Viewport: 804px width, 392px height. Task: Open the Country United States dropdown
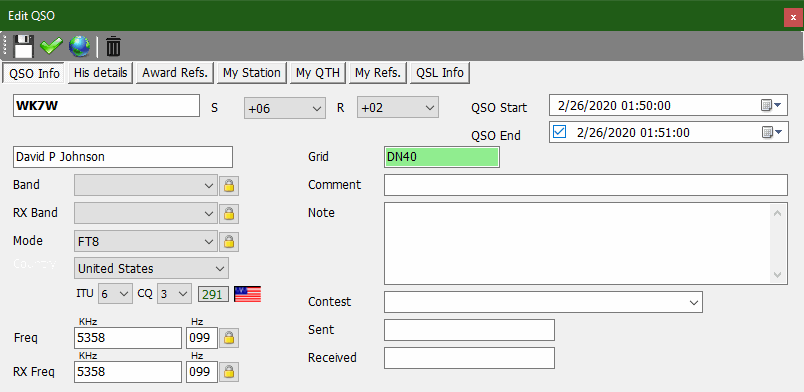(x=152, y=268)
